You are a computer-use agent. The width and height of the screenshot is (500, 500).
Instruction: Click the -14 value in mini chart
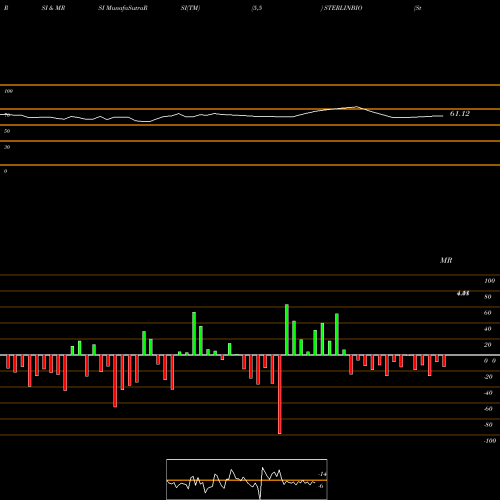tap(322, 474)
